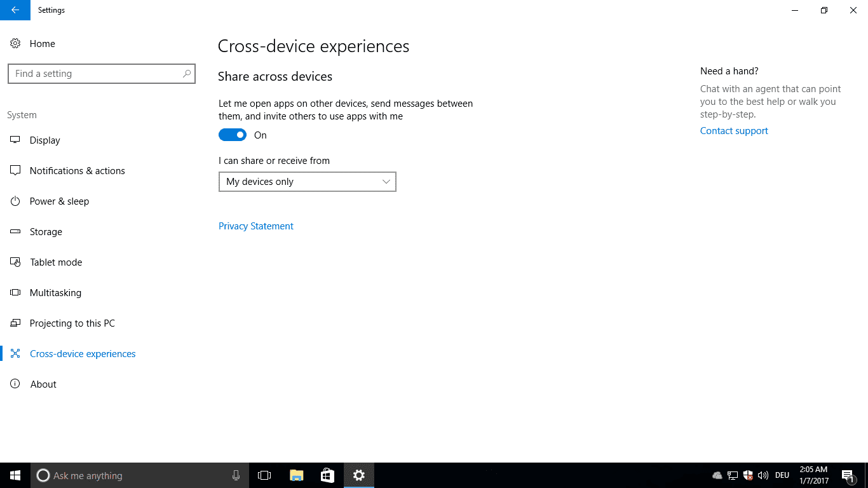Open the My devices only dropdown

307,182
